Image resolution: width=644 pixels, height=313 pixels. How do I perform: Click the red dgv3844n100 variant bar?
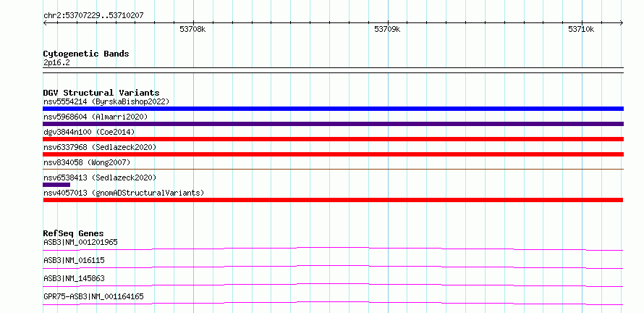(x=333, y=139)
